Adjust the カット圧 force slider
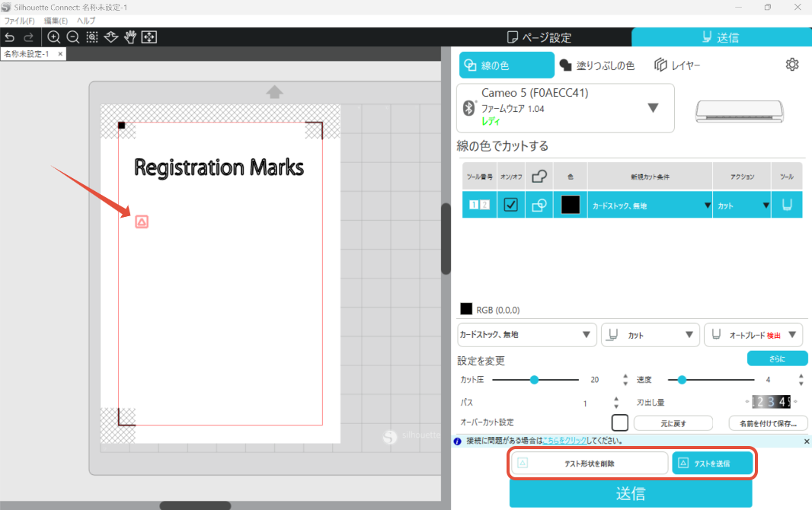812x510 pixels. [x=535, y=380]
